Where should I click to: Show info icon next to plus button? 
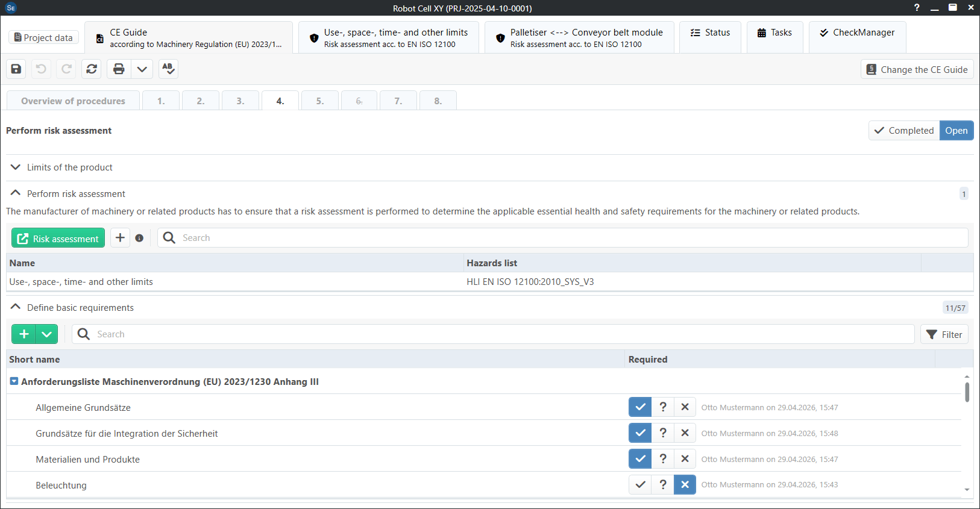tap(139, 238)
